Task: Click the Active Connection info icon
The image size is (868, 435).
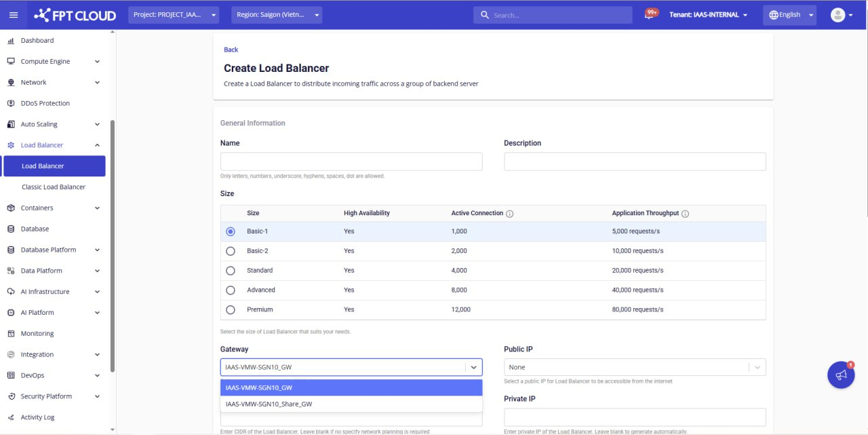Action: (x=509, y=214)
